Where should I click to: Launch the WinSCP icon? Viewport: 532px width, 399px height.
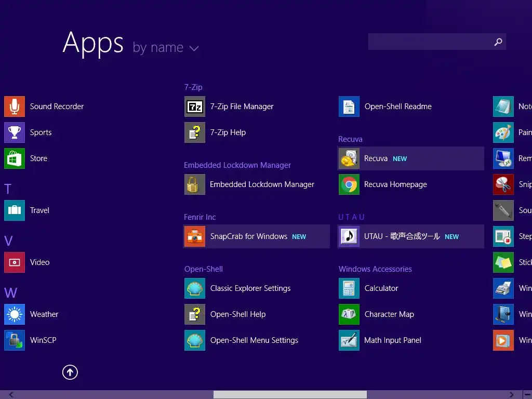pos(14,340)
